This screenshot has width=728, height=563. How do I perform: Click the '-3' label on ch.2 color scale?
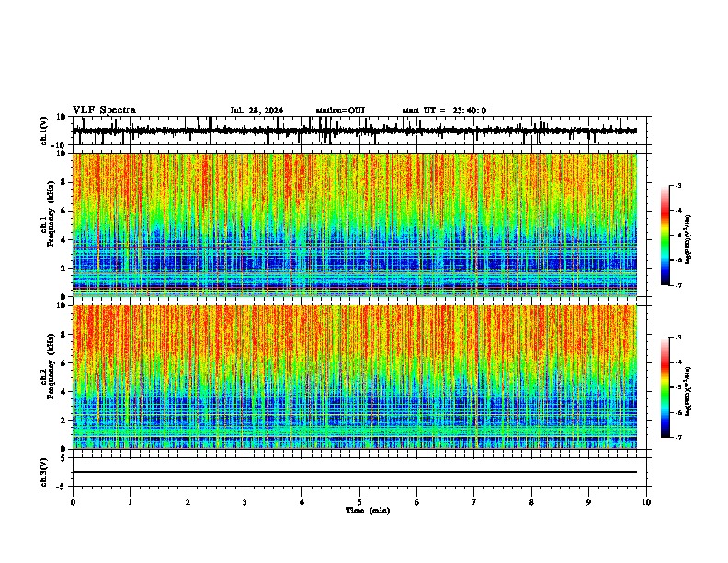[678, 338]
